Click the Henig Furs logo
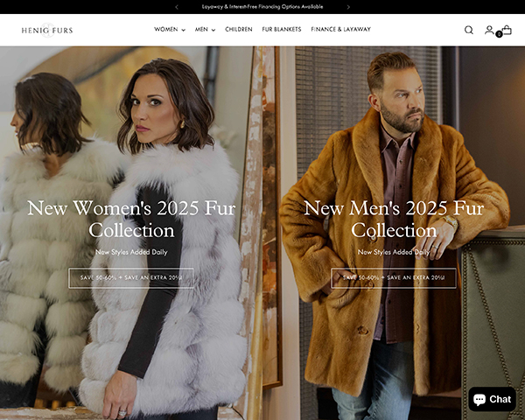 coord(47,30)
